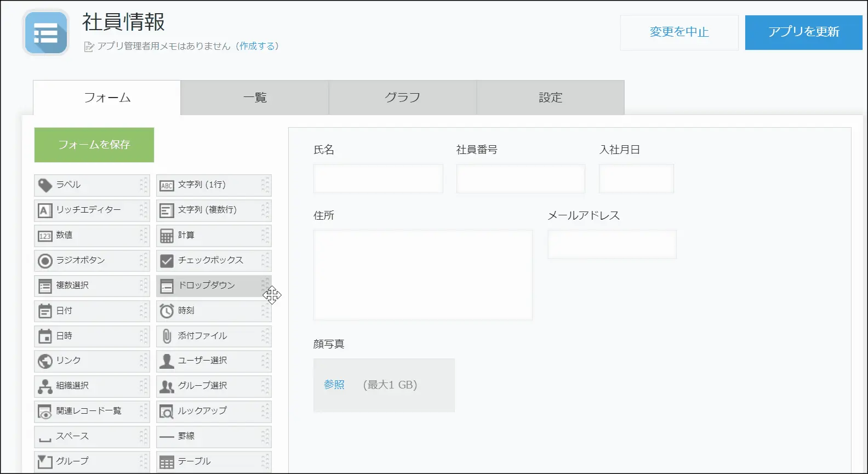
Task: Click the 作成する memo link
Action: pyautogui.click(x=257, y=46)
